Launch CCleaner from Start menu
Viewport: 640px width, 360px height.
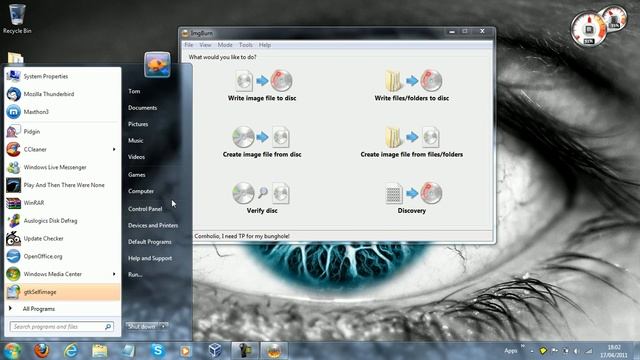(x=62, y=149)
